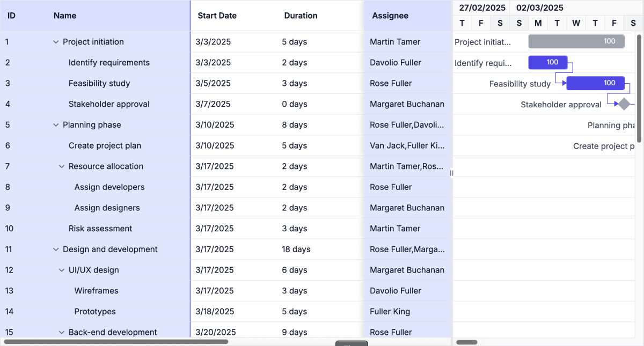The width and height of the screenshot is (644, 346).
Task: Collapse the Planning phase group
Action: click(x=56, y=124)
